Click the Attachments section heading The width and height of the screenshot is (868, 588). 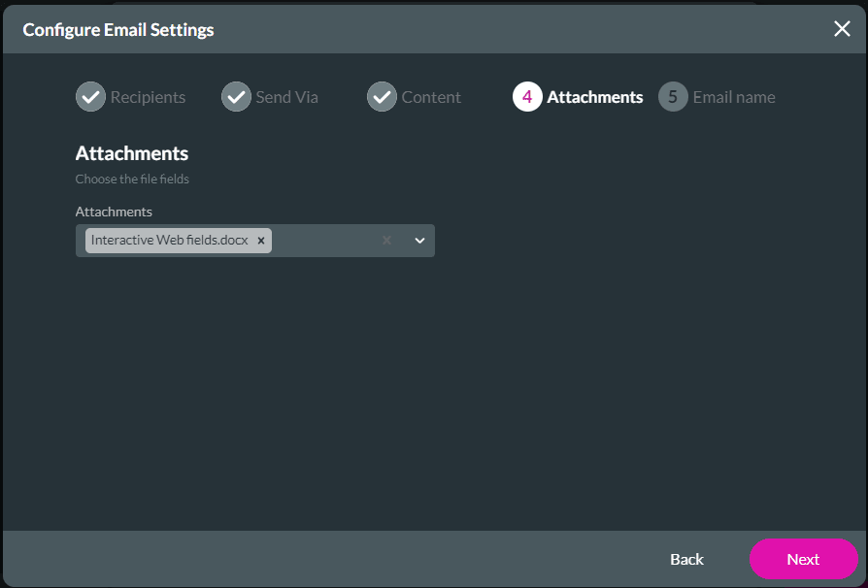(132, 152)
